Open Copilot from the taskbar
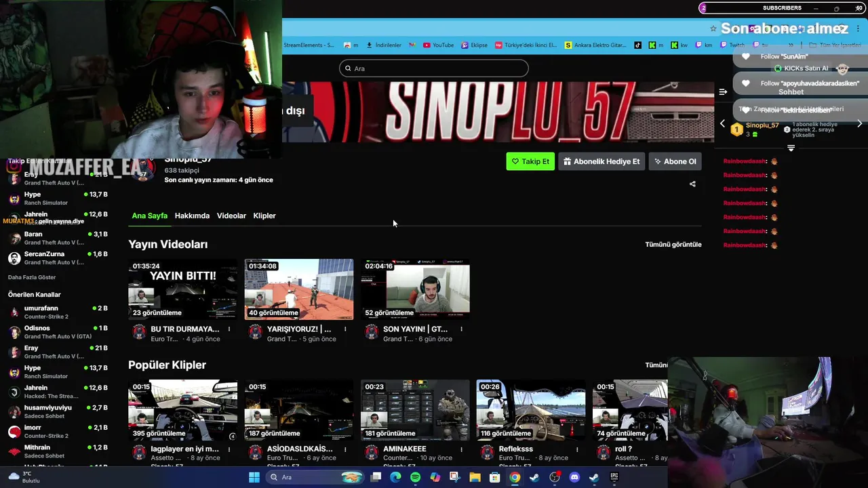Viewport: 868px width, 488px height. 435,477
